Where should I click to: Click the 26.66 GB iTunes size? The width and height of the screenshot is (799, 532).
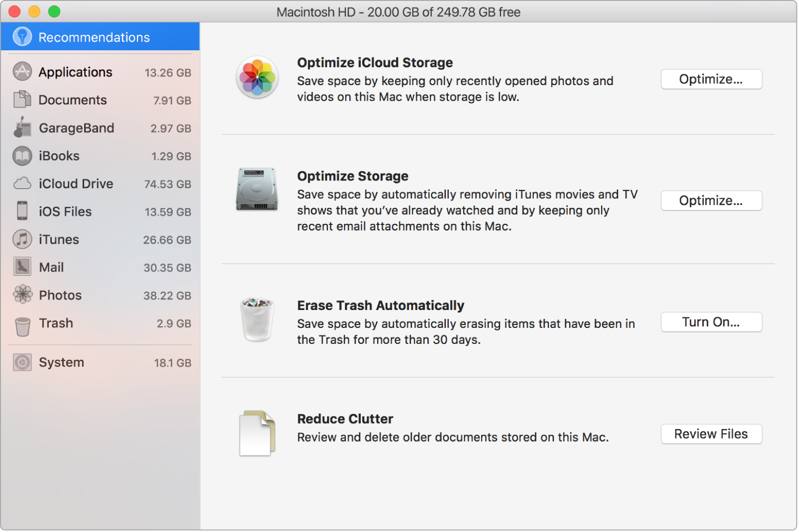click(x=167, y=240)
